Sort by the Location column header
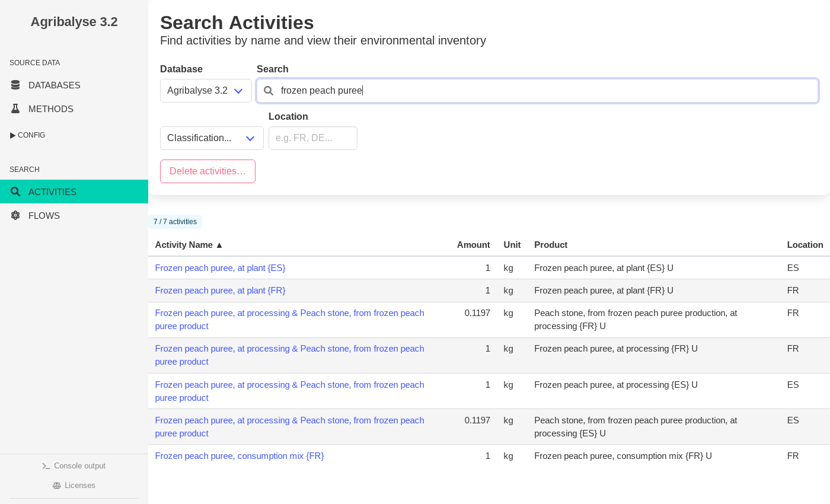The image size is (830, 504). (x=805, y=245)
